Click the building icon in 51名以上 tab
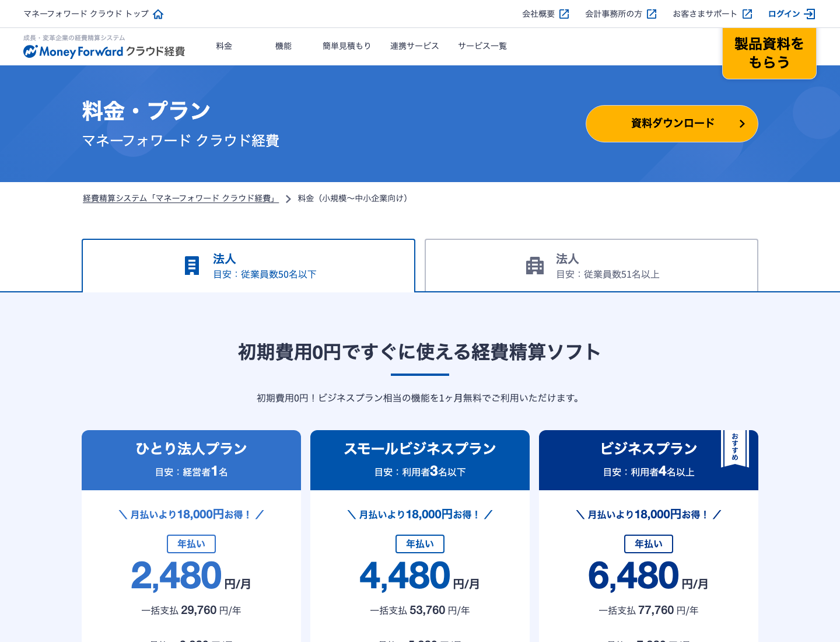840x642 pixels. tap(535, 266)
